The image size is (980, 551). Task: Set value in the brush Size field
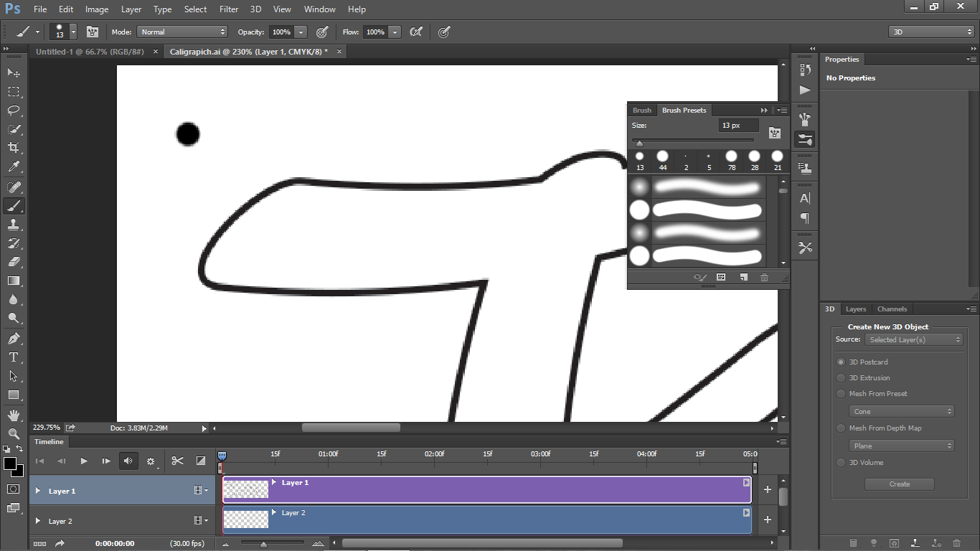coord(738,125)
